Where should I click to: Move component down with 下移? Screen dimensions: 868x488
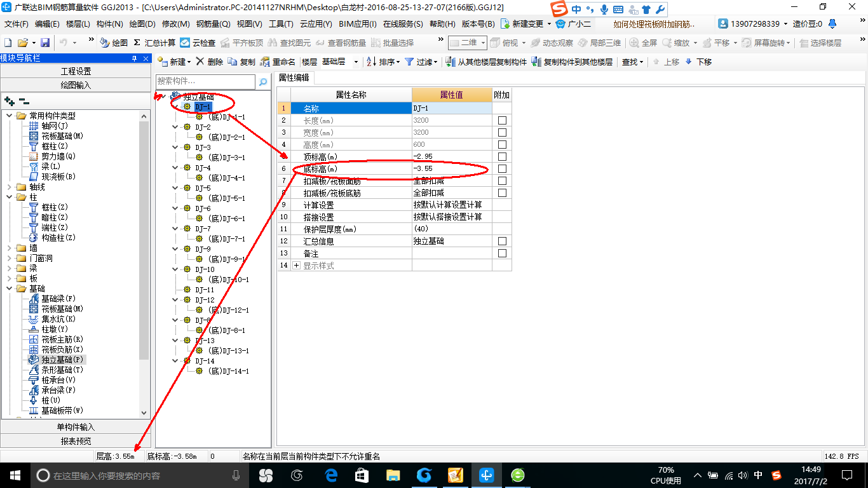[x=698, y=62]
